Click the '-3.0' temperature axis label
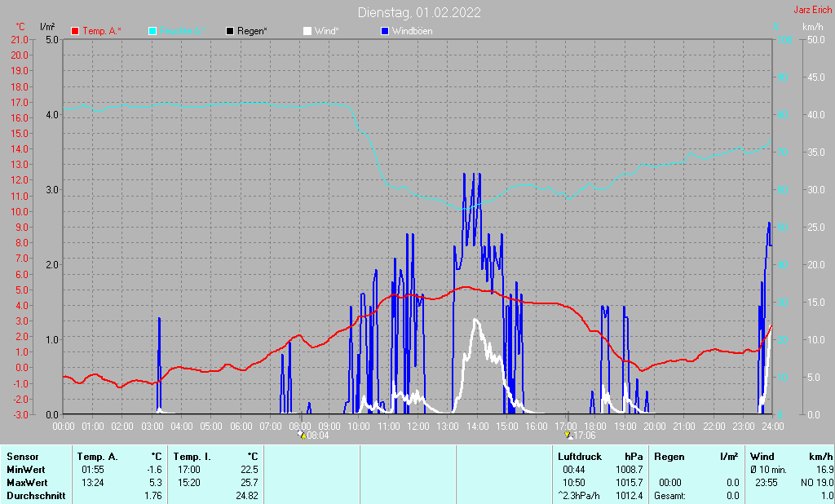Screen dimensions: 835x504 (20, 414)
